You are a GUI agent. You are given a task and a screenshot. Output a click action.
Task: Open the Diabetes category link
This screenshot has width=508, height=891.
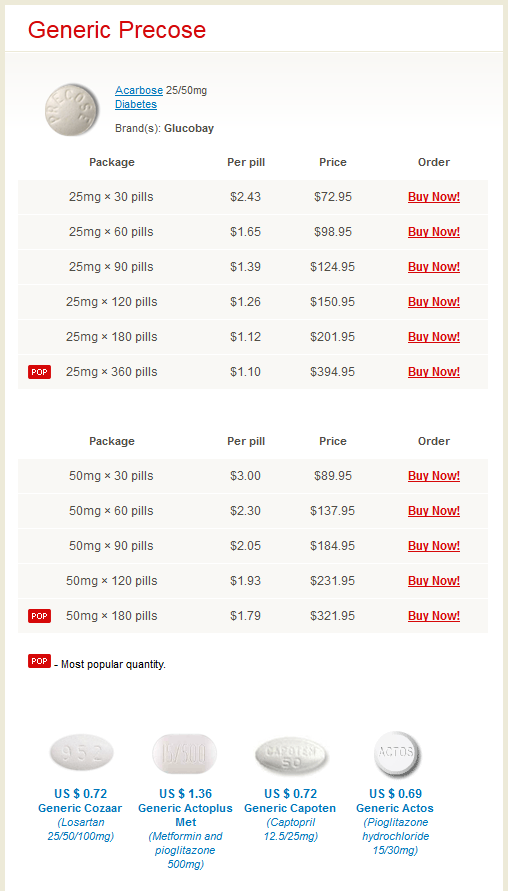coord(136,105)
